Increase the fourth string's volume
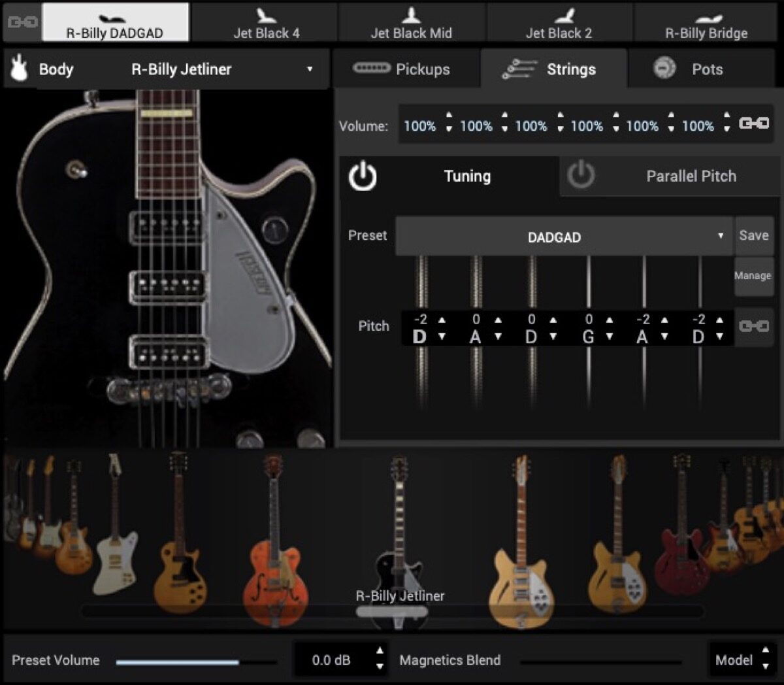 [615, 116]
